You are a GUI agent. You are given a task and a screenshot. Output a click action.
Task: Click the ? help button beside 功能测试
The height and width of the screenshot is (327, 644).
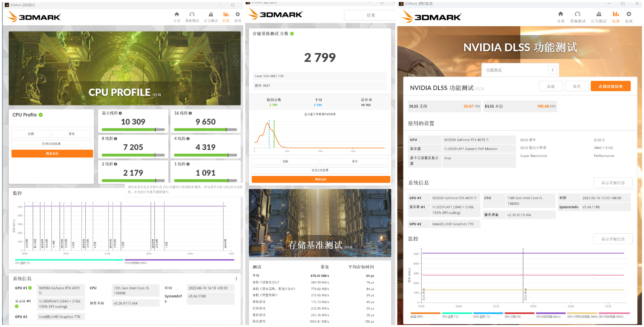click(552, 70)
